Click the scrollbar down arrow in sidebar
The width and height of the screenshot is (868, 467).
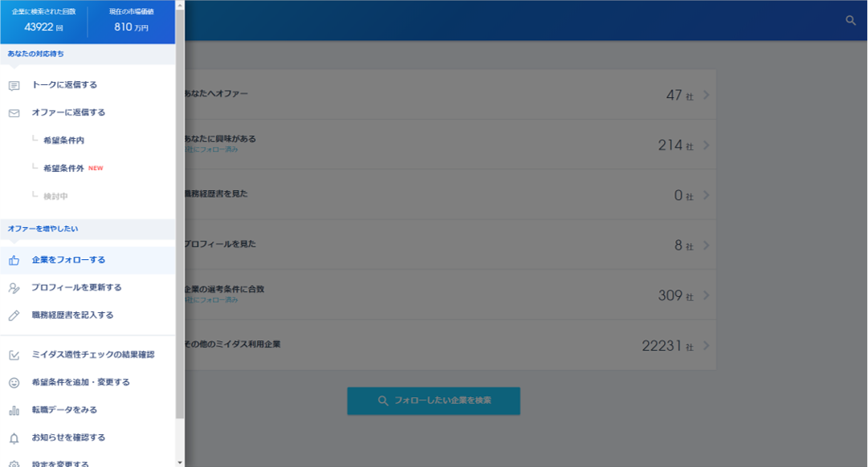pyautogui.click(x=180, y=462)
